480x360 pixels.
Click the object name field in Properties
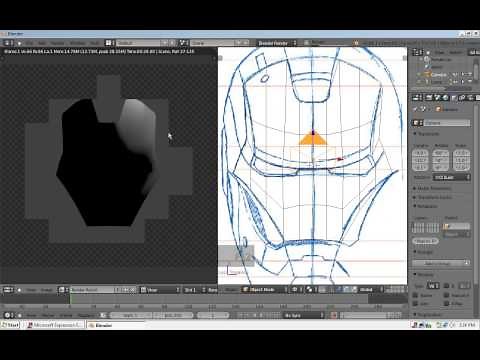pyautogui.click(x=447, y=123)
